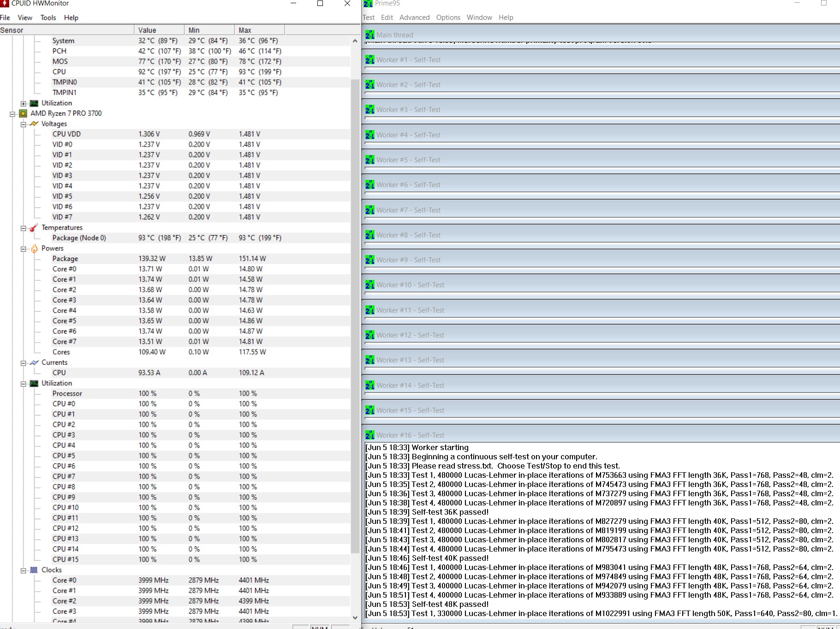Click the Worker #13 Self-Test icon
Screen dimensions: 840x629
[369, 360]
